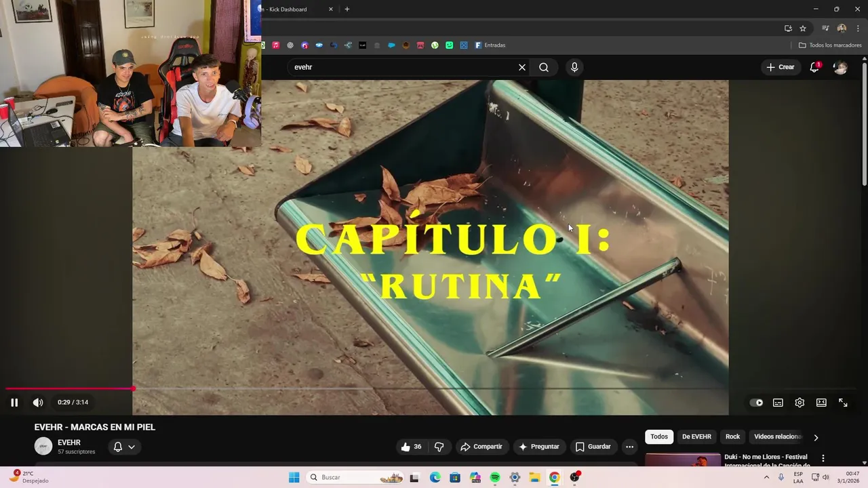Close the Kick Dashboard tab

click(331, 9)
